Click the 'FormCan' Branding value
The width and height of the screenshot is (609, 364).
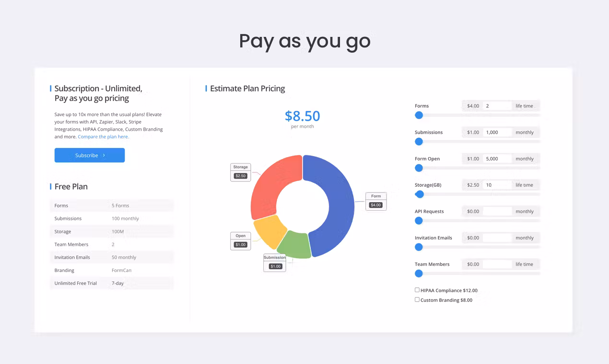tap(121, 270)
